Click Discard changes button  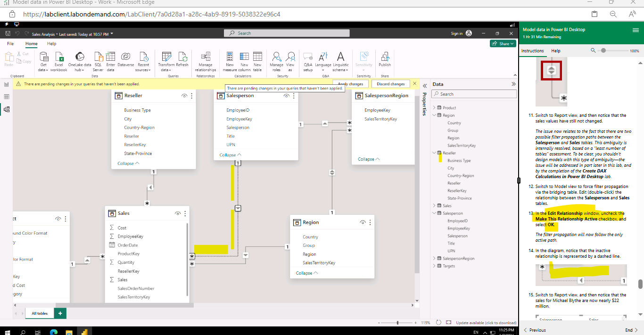coord(391,84)
